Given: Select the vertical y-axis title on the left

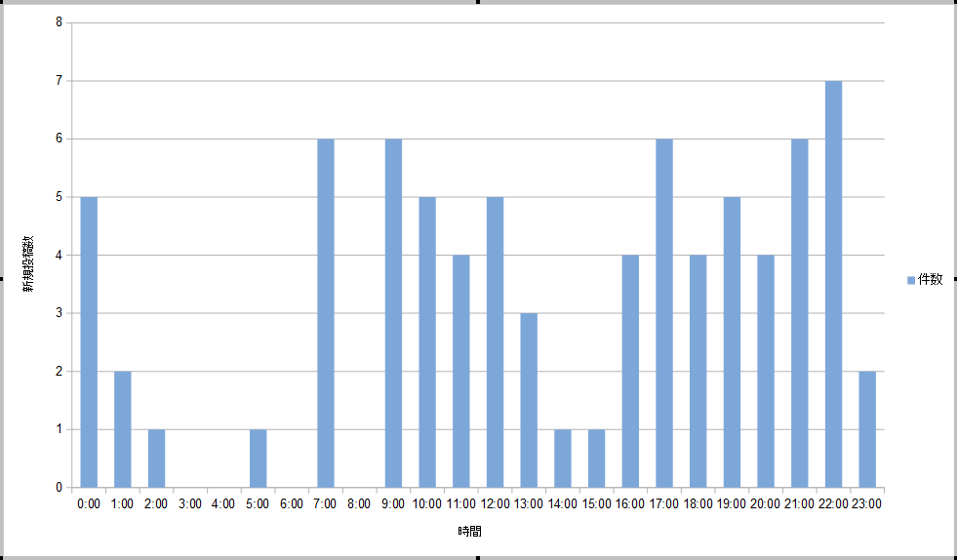Looking at the screenshot, I should click(30, 264).
